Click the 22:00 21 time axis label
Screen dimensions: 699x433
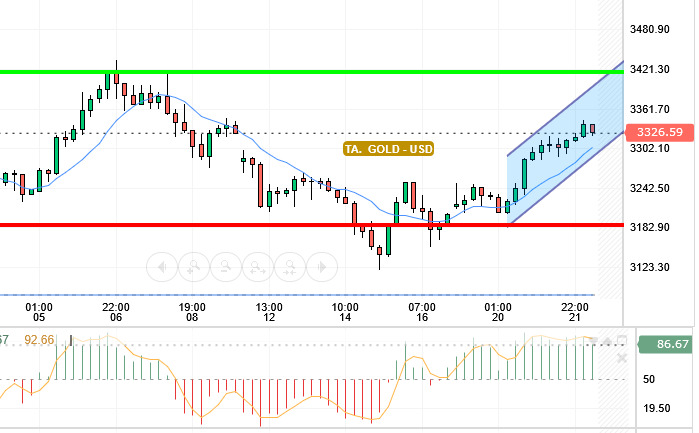coord(575,312)
